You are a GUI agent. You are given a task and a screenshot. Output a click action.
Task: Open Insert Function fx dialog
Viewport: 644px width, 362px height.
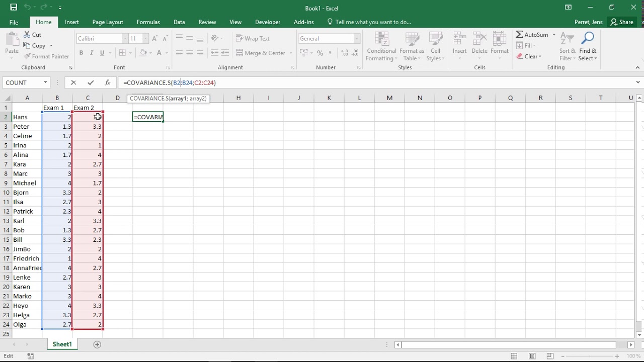pyautogui.click(x=107, y=82)
